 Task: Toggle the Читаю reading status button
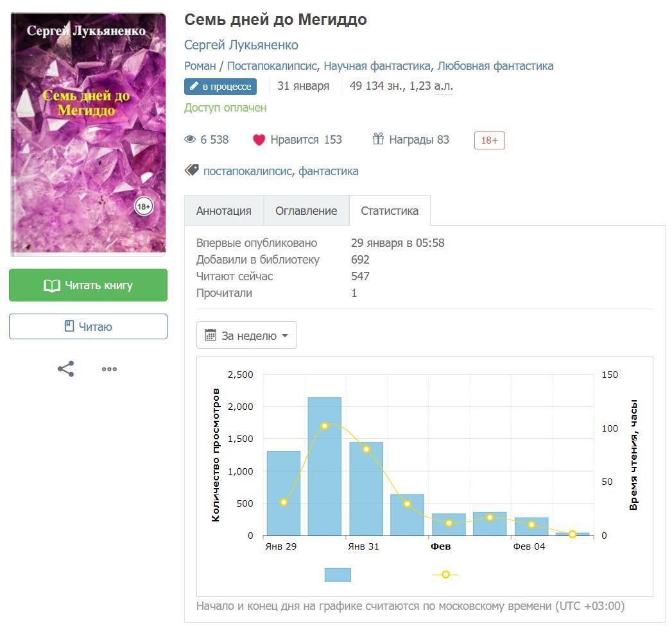click(x=88, y=326)
